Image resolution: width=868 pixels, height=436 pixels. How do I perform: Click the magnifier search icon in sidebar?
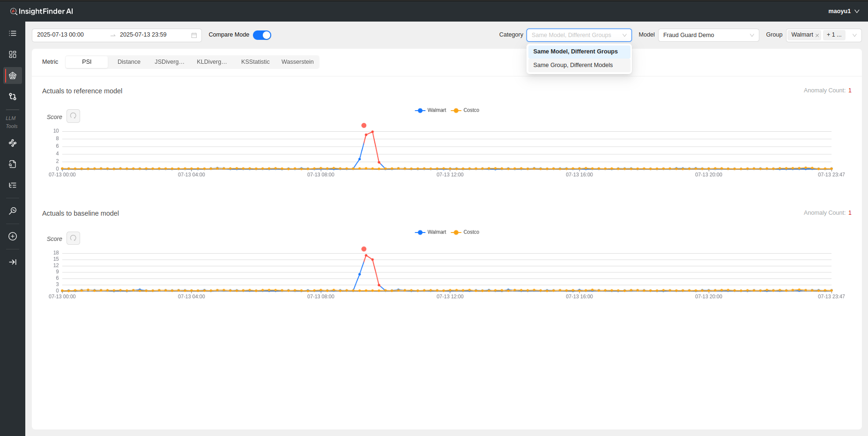pyautogui.click(x=13, y=211)
